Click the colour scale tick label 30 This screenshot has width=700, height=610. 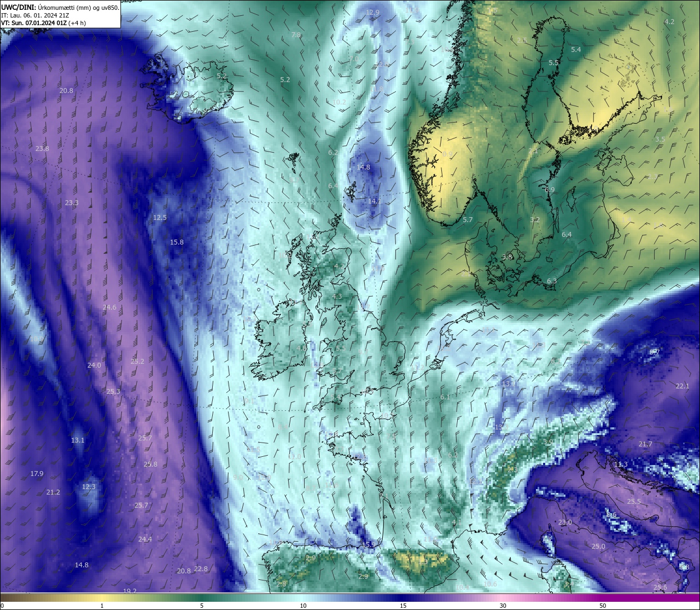pos(503,606)
